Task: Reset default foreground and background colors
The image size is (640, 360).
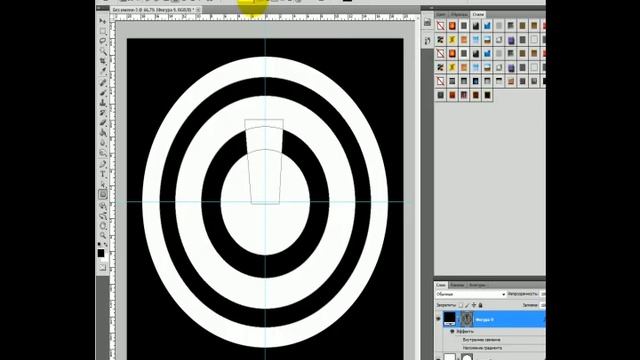Action: (x=99, y=244)
